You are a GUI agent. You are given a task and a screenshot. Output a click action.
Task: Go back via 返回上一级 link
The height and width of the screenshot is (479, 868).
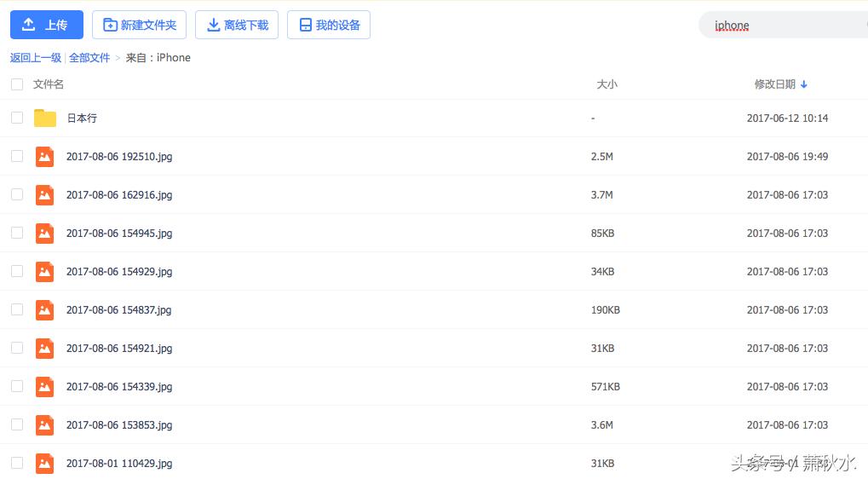(x=36, y=58)
